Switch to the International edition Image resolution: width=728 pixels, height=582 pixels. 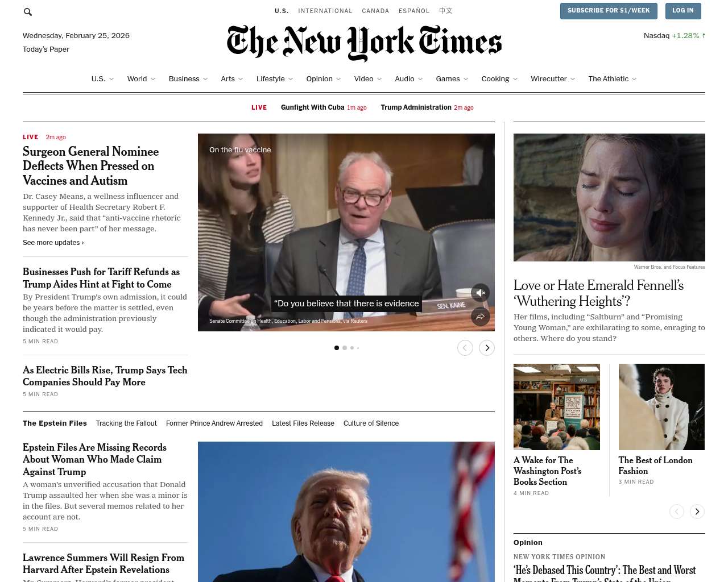click(x=325, y=11)
